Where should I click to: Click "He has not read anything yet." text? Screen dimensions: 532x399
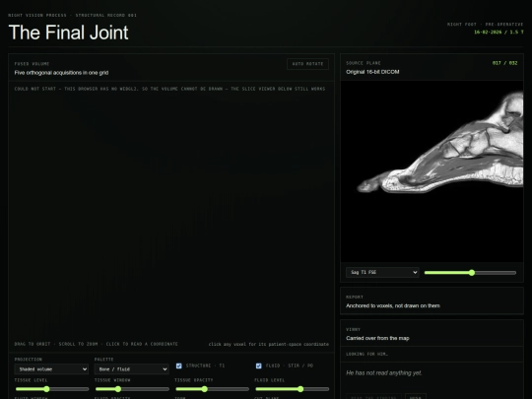pyautogui.click(x=384, y=372)
